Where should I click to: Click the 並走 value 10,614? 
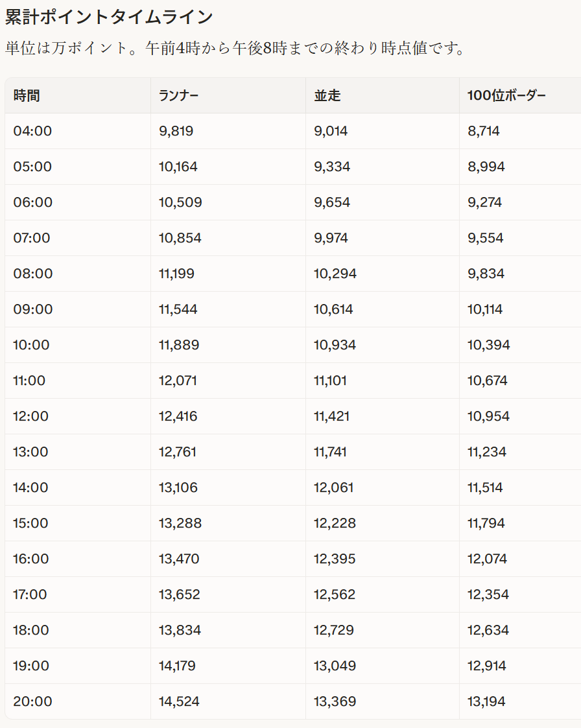coord(333,310)
